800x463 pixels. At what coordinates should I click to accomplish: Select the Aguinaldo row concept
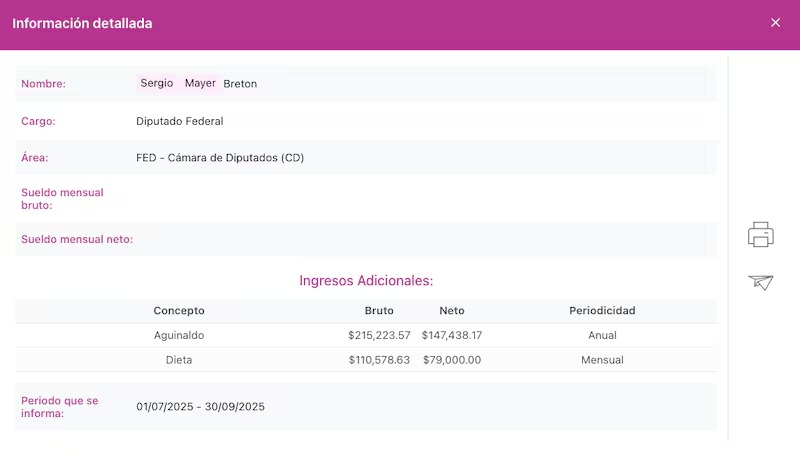click(179, 336)
